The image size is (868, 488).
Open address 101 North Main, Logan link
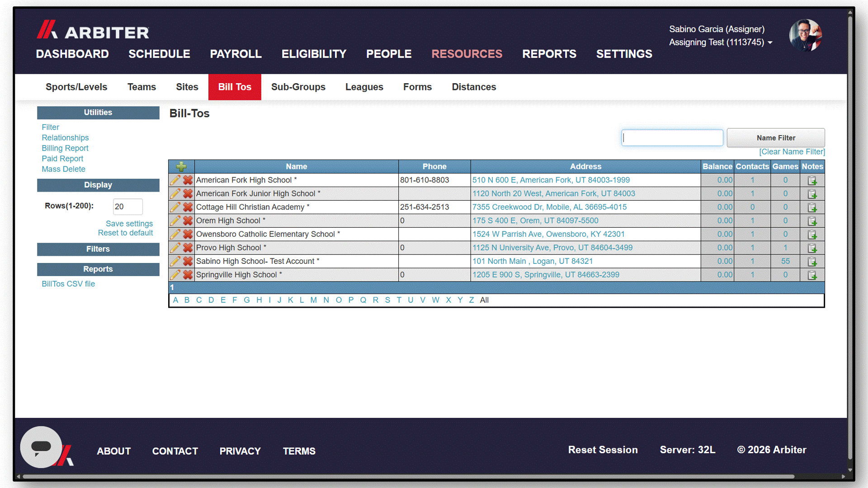(533, 261)
